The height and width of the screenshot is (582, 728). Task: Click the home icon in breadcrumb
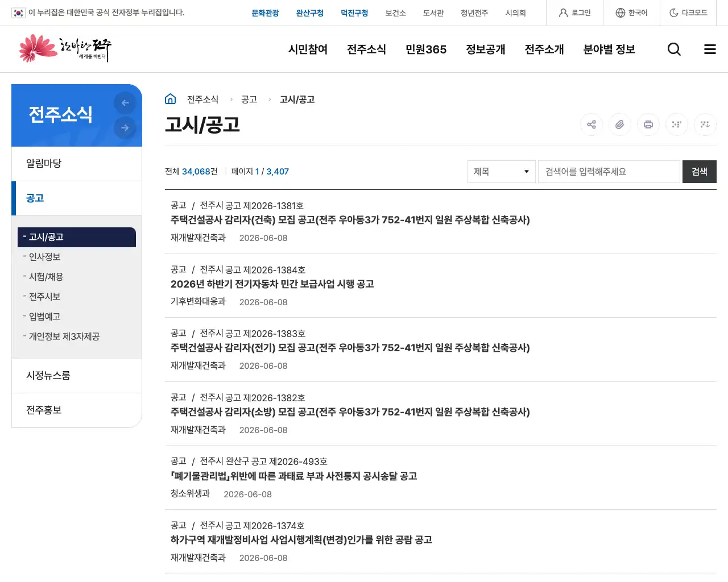(x=170, y=99)
